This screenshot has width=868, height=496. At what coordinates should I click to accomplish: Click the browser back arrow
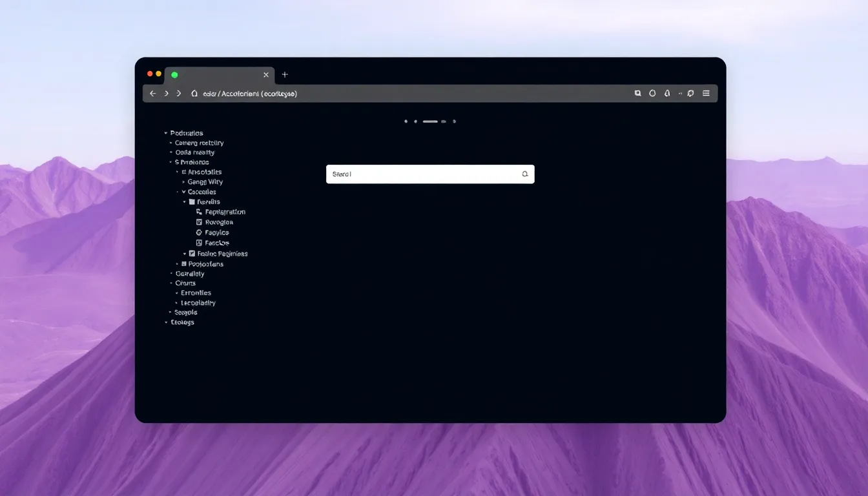(153, 94)
